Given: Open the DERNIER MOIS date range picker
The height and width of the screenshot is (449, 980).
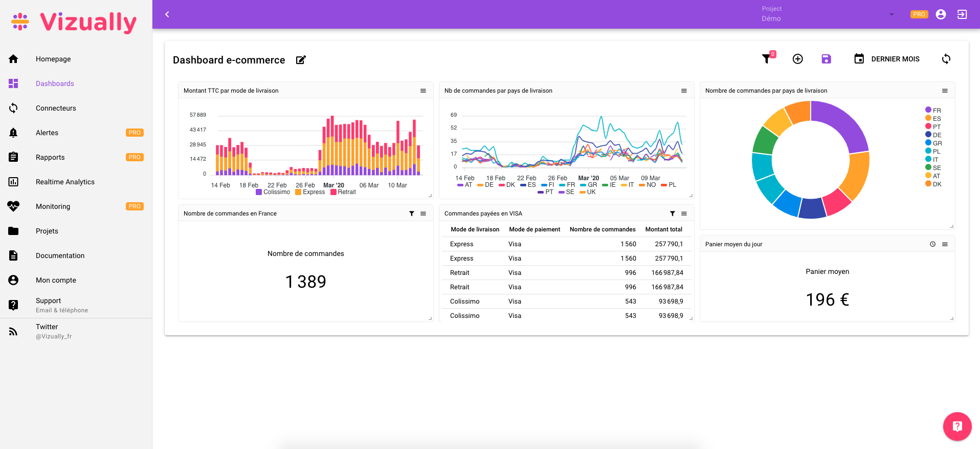Looking at the screenshot, I should [x=887, y=59].
